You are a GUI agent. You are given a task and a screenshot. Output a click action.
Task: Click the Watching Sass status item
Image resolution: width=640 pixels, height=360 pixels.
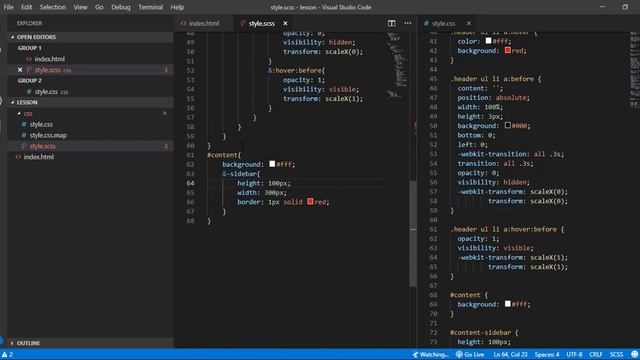(430, 354)
